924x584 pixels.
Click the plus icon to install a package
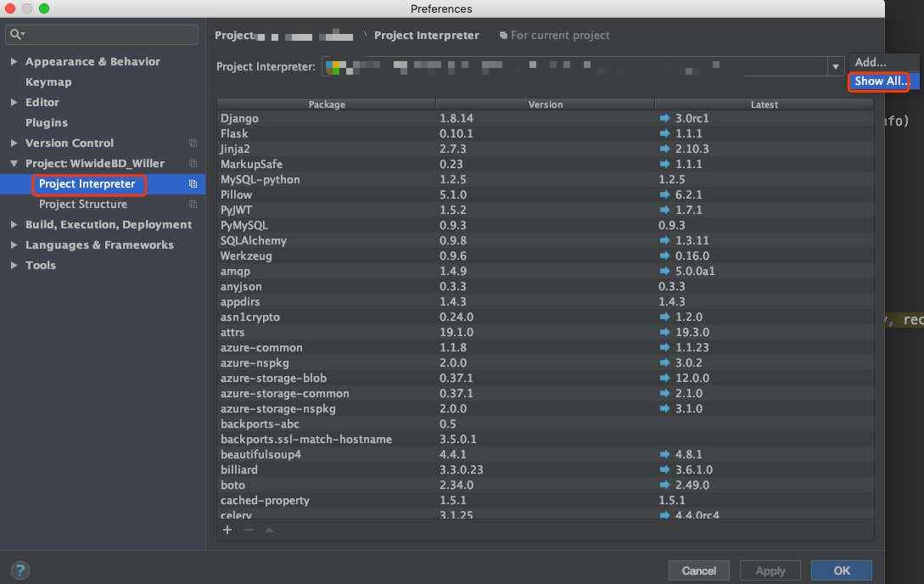pos(227,530)
